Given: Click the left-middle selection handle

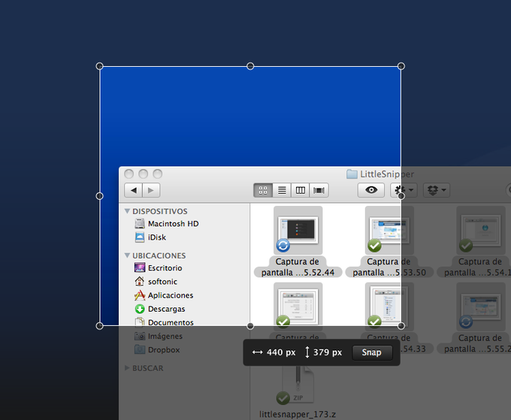Looking at the screenshot, I should tap(99, 196).
